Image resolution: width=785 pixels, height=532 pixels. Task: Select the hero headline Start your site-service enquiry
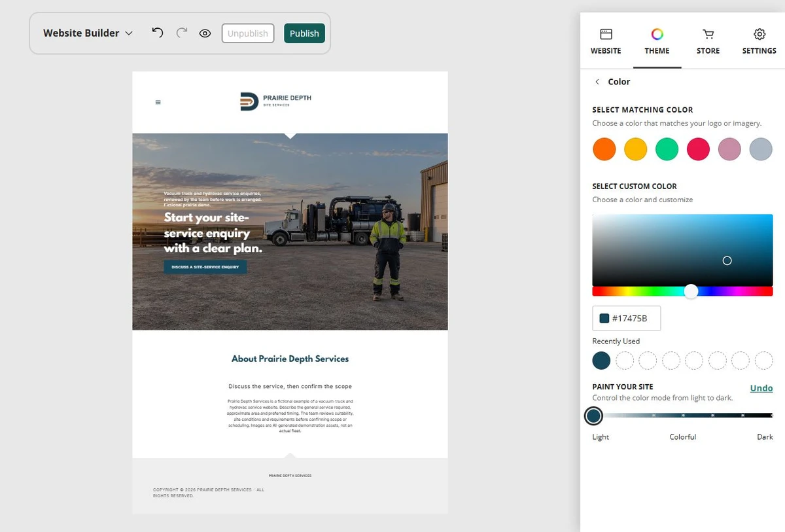[213, 233]
